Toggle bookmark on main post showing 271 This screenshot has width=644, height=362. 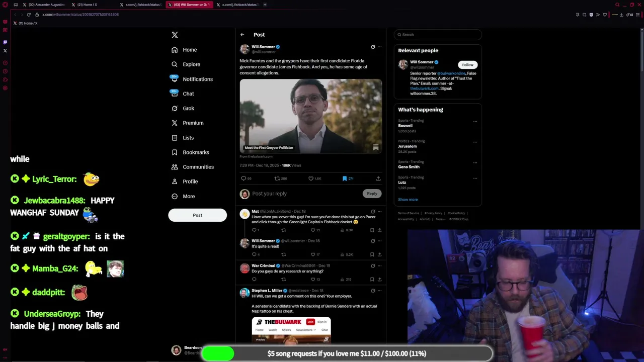click(348, 178)
